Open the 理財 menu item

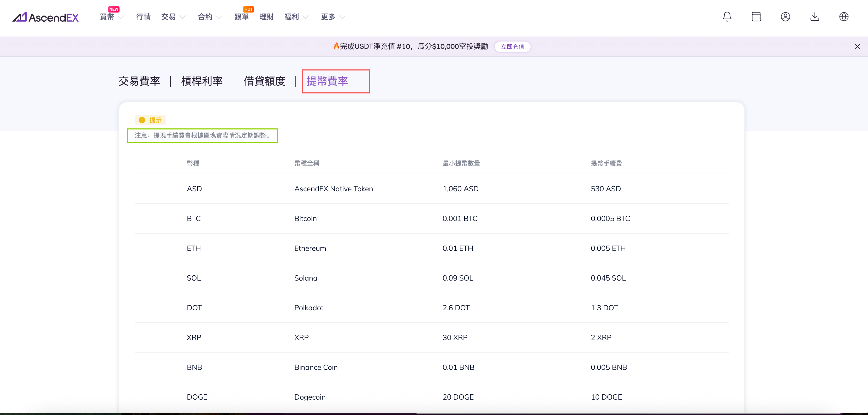[x=266, y=17]
